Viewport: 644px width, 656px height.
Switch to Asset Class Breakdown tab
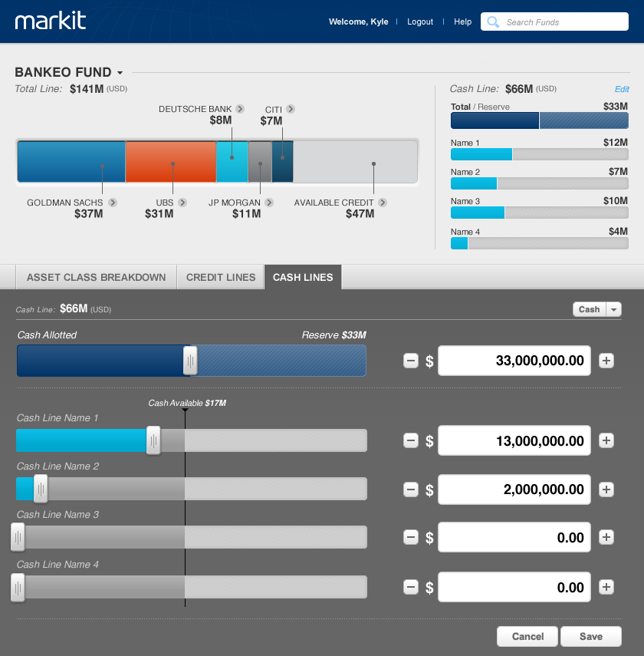point(96,277)
